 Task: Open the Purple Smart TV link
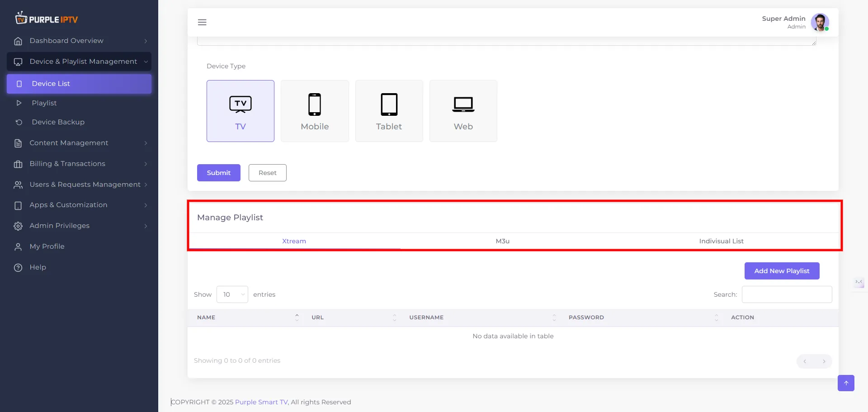pyautogui.click(x=261, y=402)
